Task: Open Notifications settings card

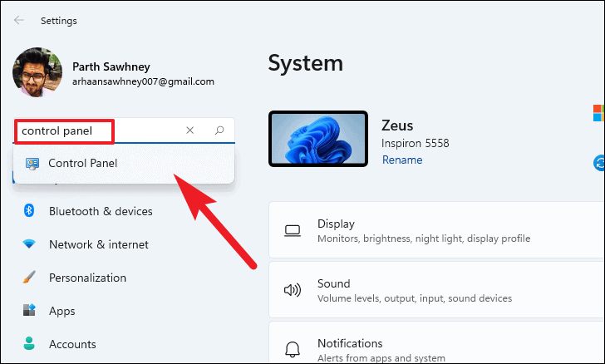Action: [x=437, y=342]
